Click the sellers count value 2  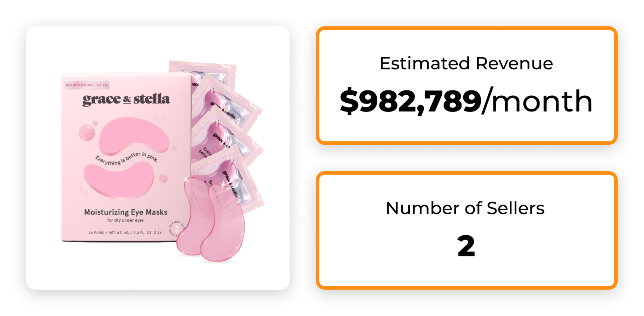click(466, 247)
